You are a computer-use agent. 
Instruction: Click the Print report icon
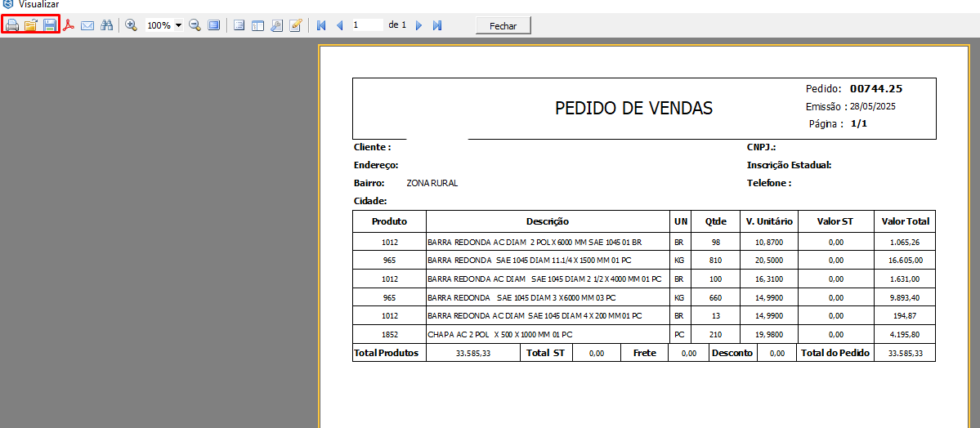pos(12,25)
